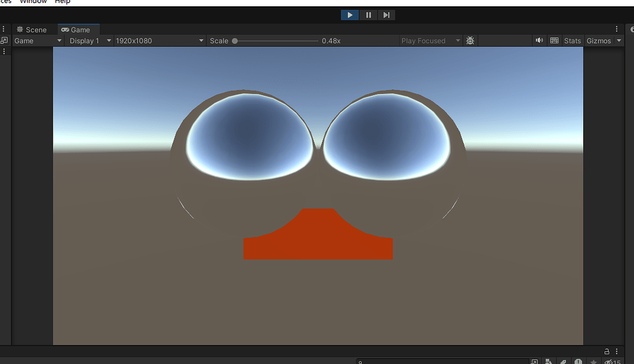Click the lock icon on the bottom panel
The image size is (634, 364).
[x=607, y=351]
